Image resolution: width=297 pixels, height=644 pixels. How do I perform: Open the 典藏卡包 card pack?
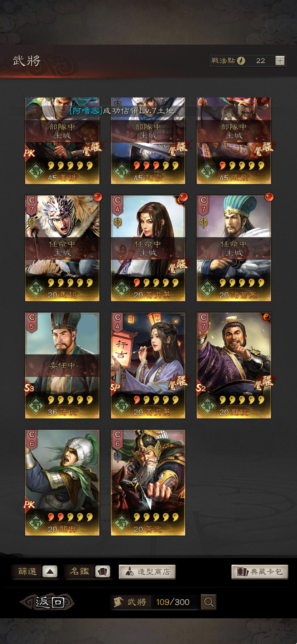pos(260,572)
